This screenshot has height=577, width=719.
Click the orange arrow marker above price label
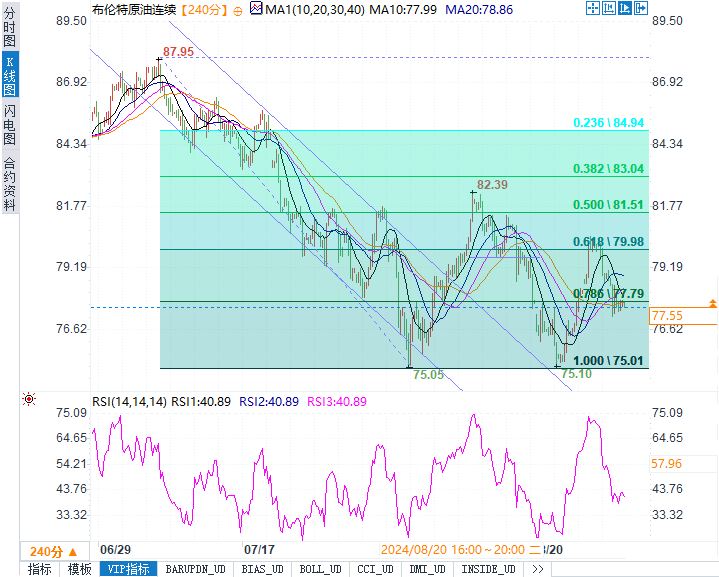713,303
